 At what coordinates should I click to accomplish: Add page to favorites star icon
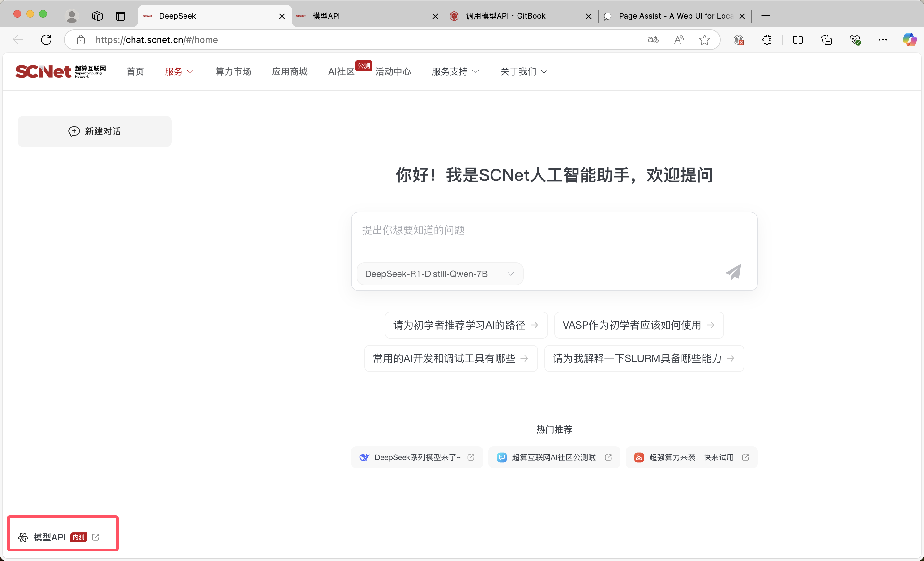tap(704, 40)
